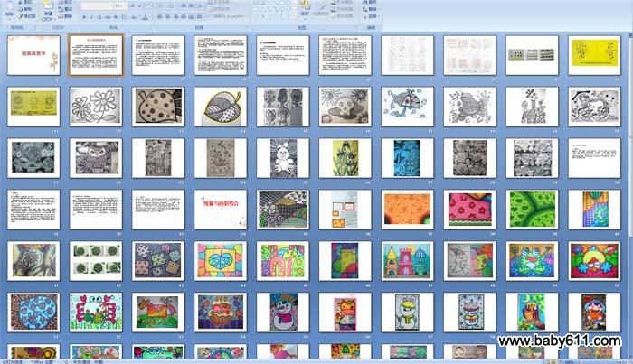Toggle Italic formatting

[x=91, y=17]
